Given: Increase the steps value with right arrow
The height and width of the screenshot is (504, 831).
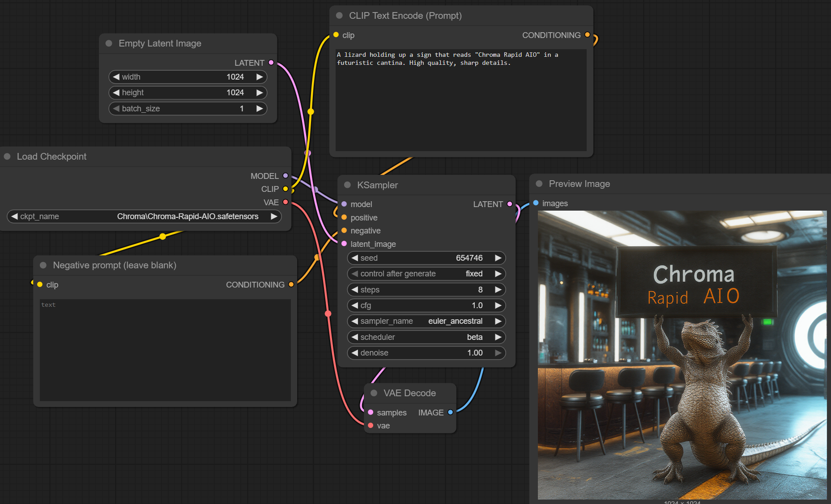Looking at the screenshot, I should pyautogui.click(x=498, y=290).
